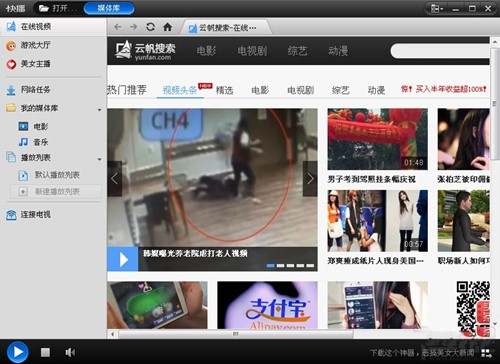Open 美女主播 live streams
The height and width of the screenshot is (364, 500).
click(29, 64)
